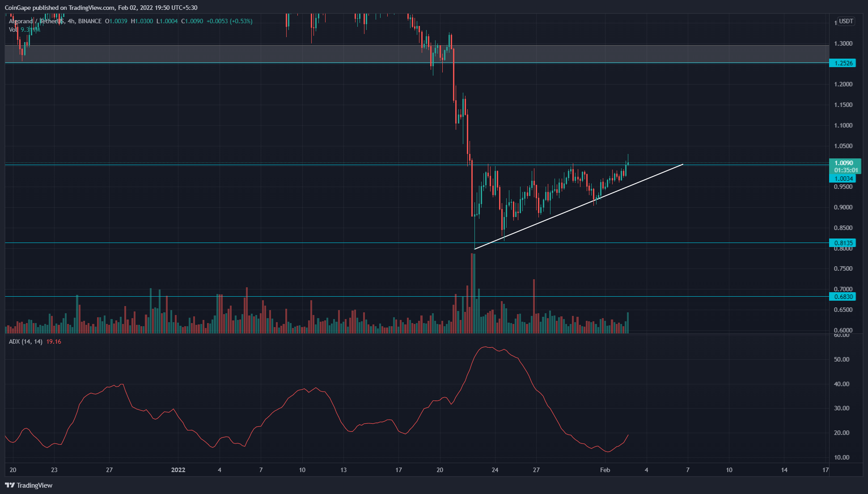Click the TradingView logo icon

(x=10, y=485)
